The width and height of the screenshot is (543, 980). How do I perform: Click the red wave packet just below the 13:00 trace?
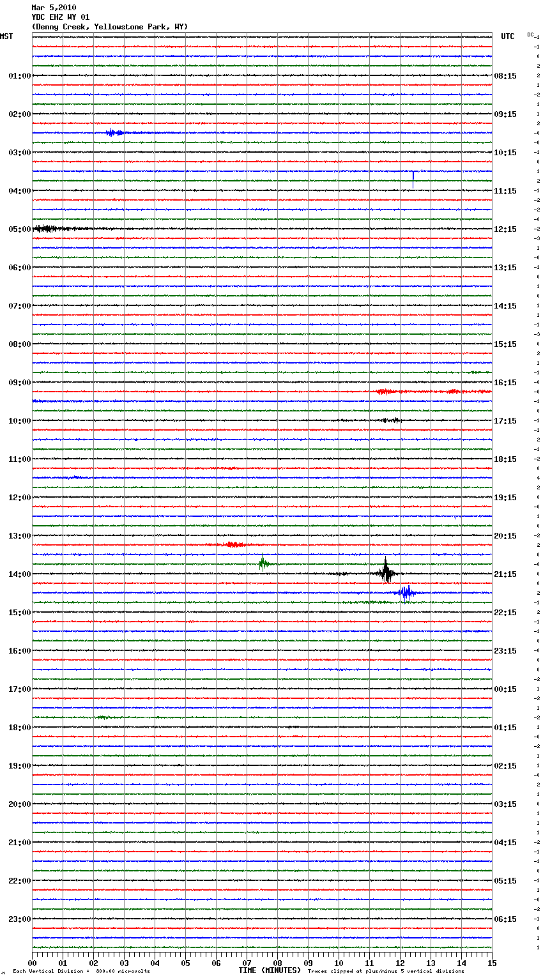pyautogui.click(x=234, y=545)
